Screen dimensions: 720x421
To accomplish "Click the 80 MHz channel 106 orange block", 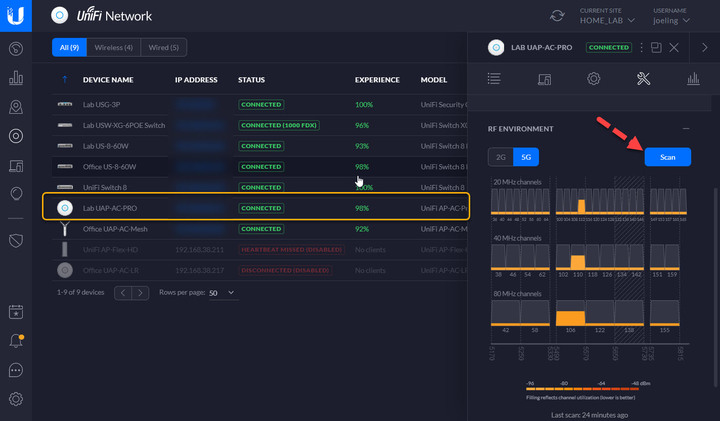I will 570,318.
